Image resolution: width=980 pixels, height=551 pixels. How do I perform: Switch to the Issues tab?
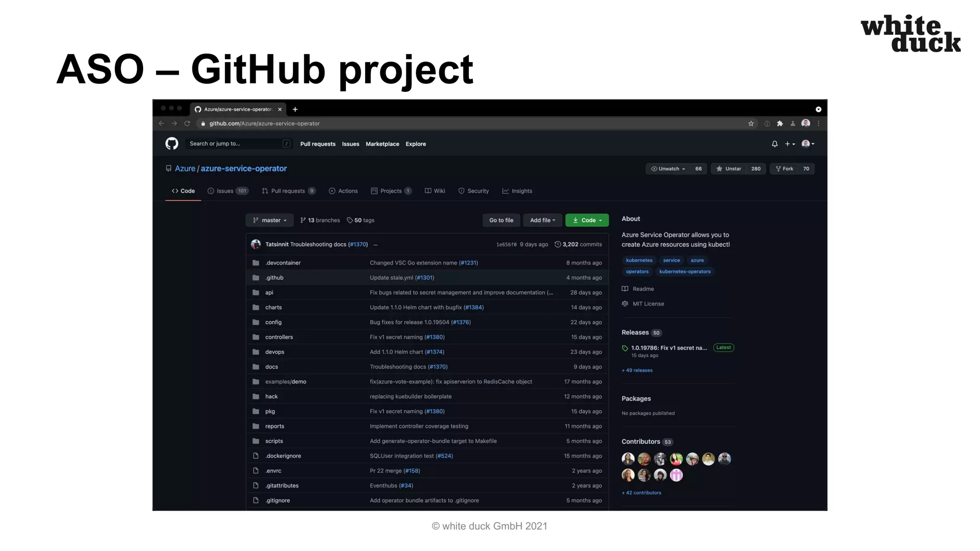tap(228, 191)
